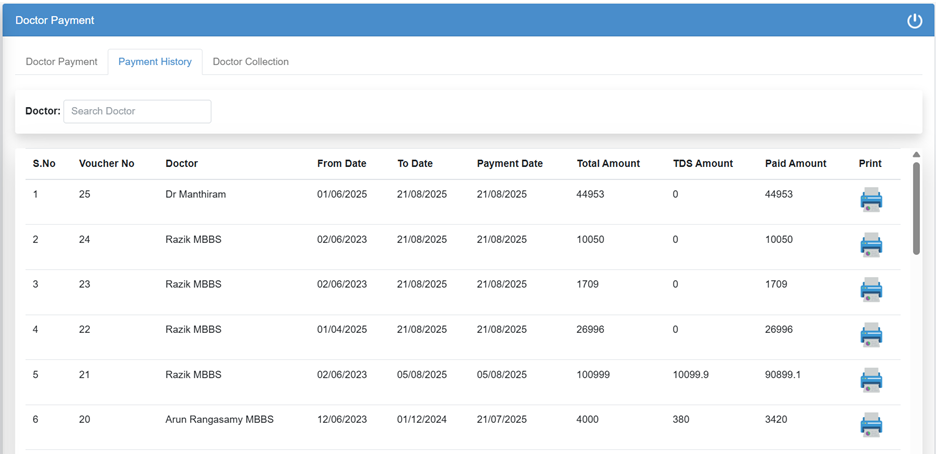Screen dimensions: 936x454
Task: Print voucher number 24 receipt
Action: point(871,244)
